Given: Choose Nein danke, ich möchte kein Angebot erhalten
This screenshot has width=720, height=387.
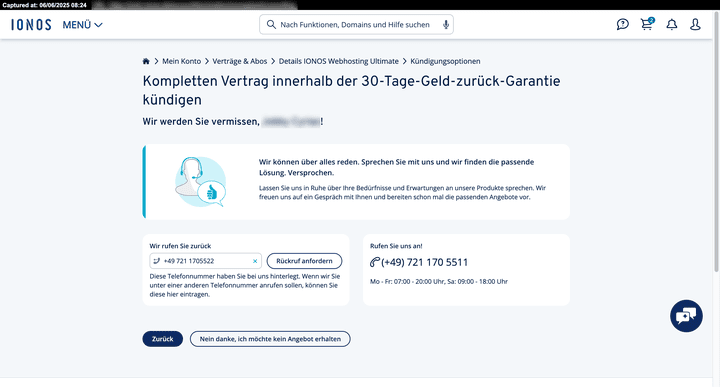Looking at the screenshot, I should coord(270,339).
